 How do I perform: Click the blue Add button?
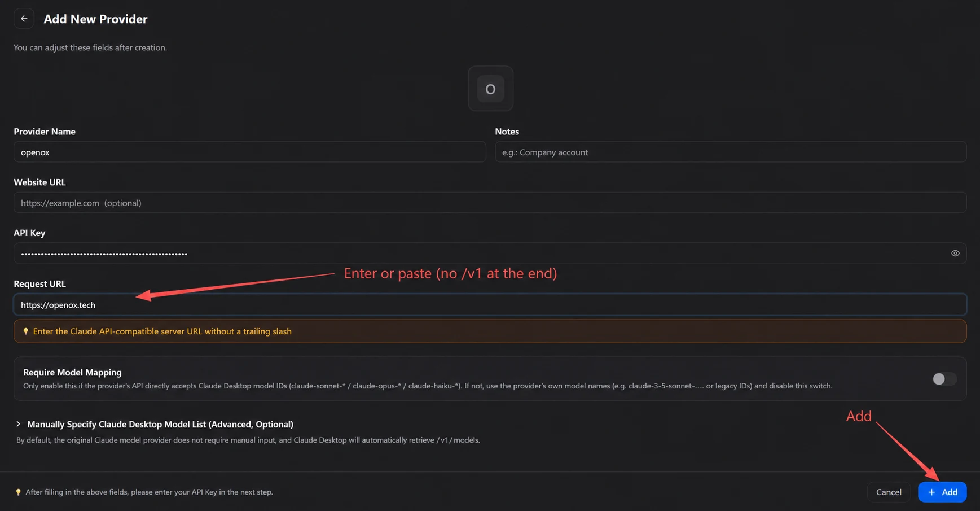coord(942,492)
